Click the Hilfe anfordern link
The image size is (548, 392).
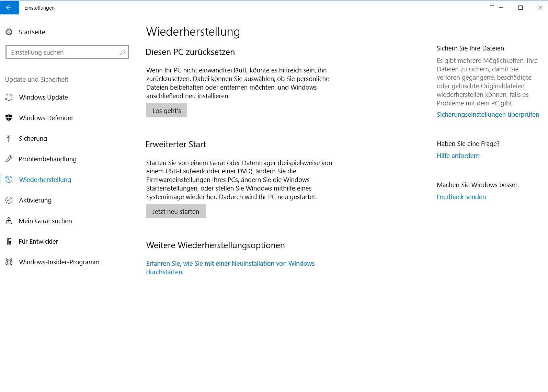pyautogui.click(x=458, y=155)
